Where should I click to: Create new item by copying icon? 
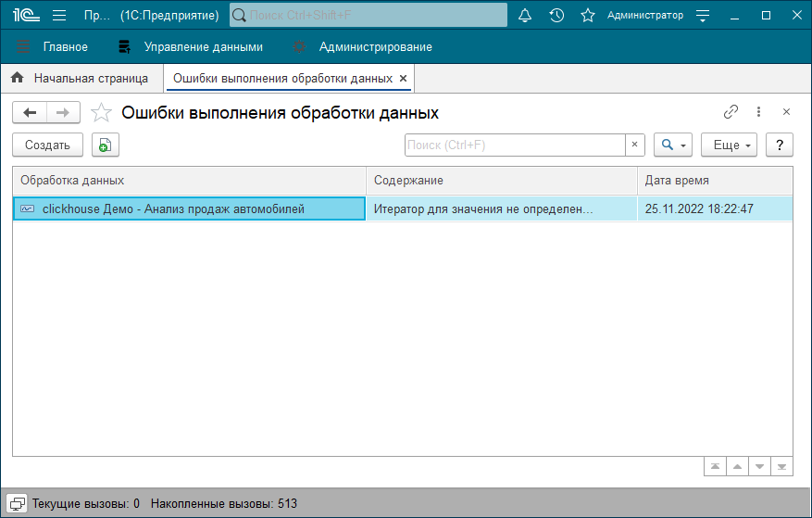(106, 145)
